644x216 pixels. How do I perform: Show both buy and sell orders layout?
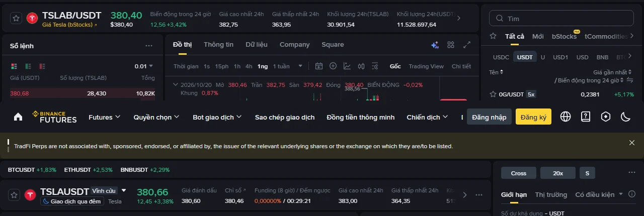pyautogui.click(x=14, y=66)
